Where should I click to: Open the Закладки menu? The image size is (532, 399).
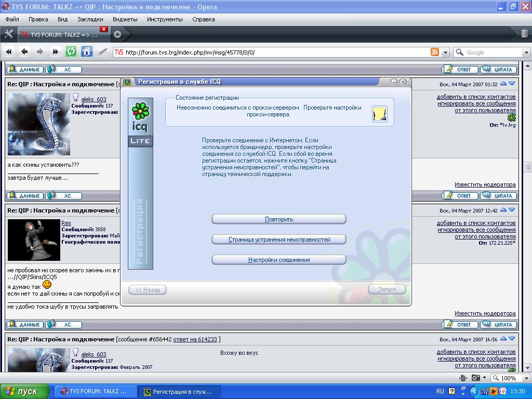90,19
